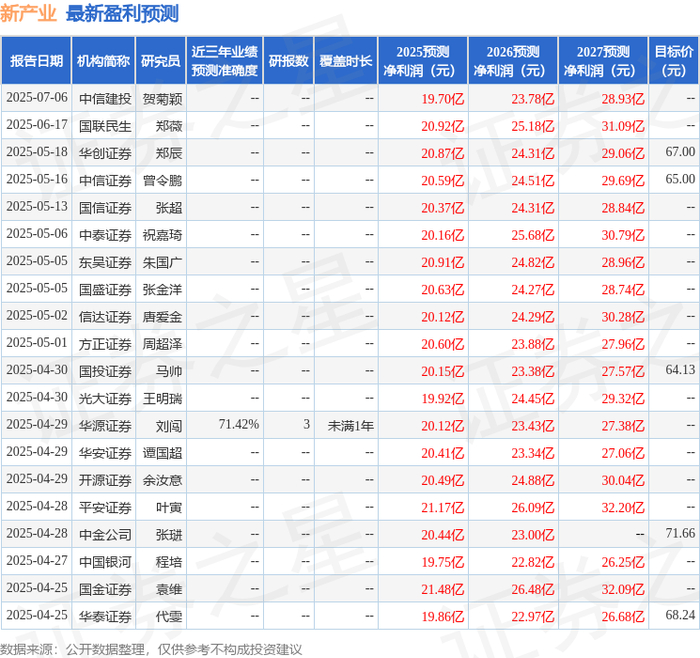Click the 32.20亿 forecast value
700x658 pixels.
(x=623, y=507)
